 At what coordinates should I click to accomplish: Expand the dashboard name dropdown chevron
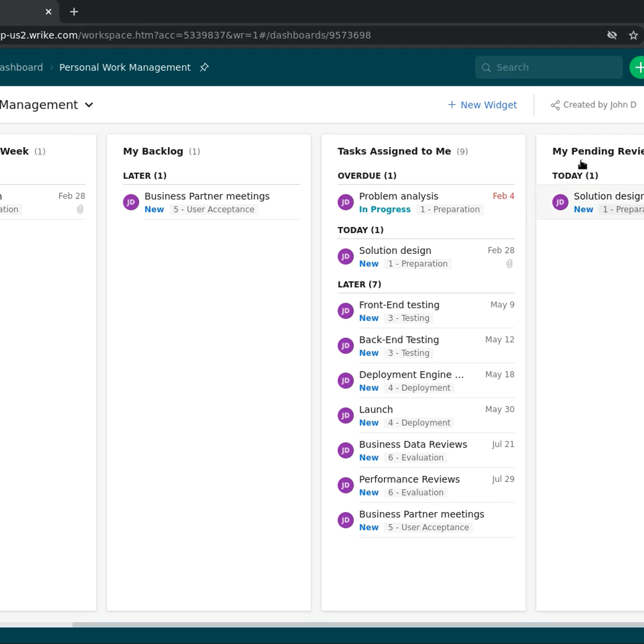(89, 105)
